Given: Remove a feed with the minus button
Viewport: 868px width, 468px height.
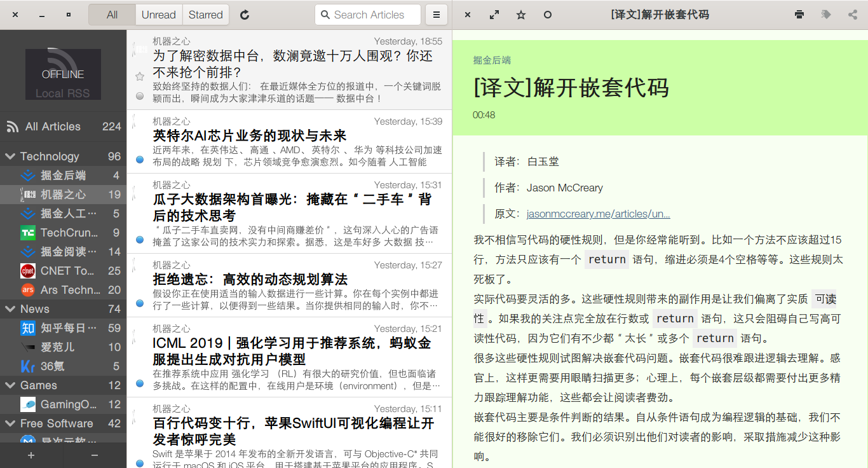Looking at the screenshot, I should 95,455.
